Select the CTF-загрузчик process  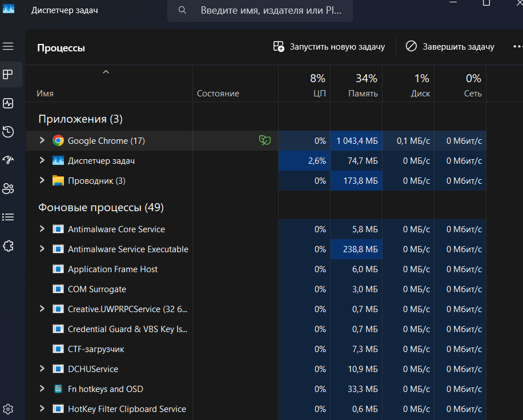tap(256, 349)
